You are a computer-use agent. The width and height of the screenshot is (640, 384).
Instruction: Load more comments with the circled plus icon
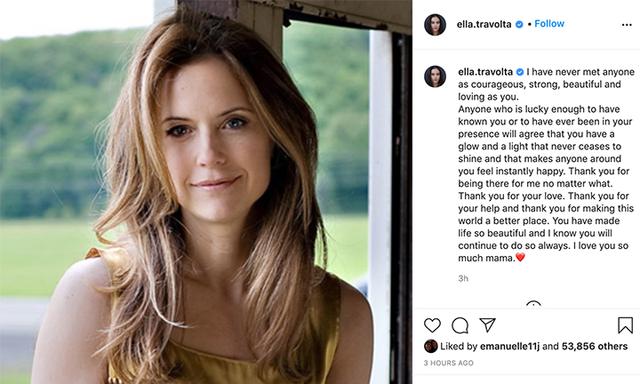pyautogui.click(x=533, y=304)
